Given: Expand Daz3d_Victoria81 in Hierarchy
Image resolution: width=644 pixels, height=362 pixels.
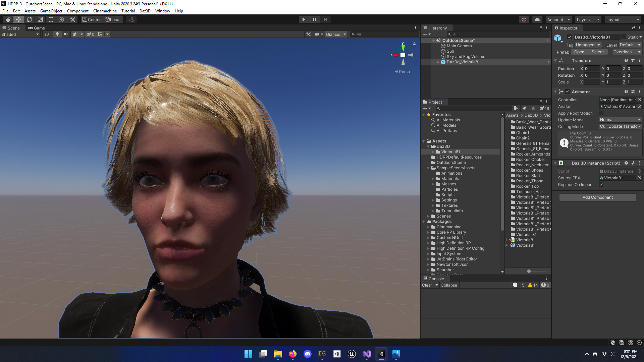Looking at the screenshot, I should click(x=438, y=62).
